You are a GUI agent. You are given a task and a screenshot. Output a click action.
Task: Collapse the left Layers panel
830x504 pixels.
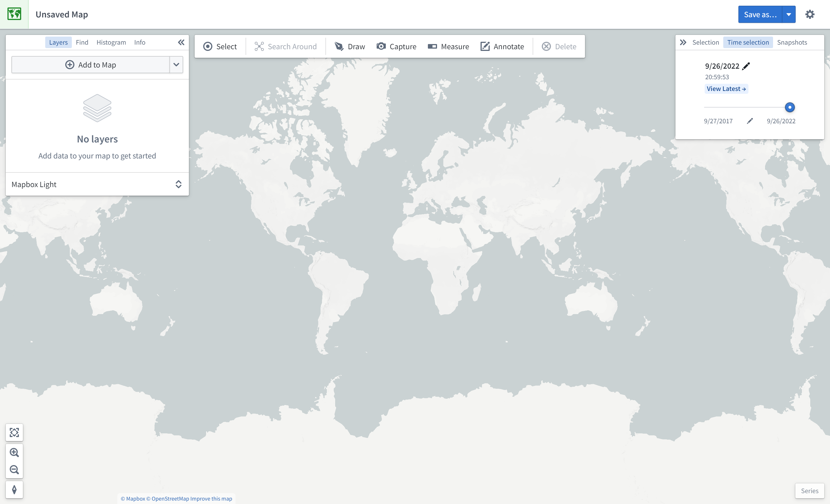pos(181,42)
